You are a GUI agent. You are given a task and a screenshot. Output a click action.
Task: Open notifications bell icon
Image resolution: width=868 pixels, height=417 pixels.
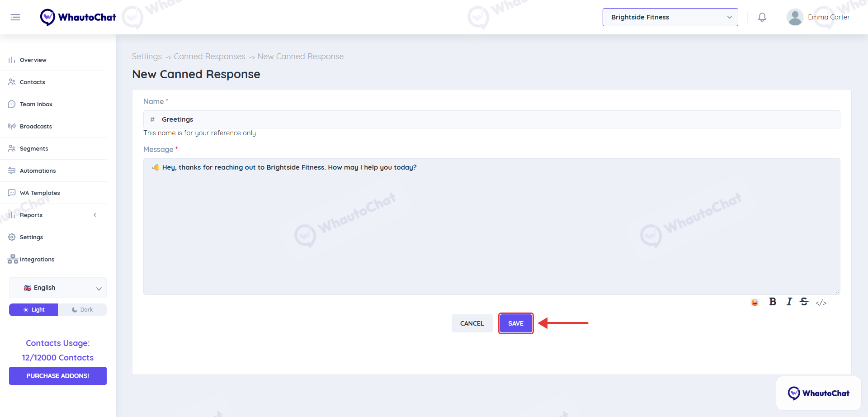click(762, 17)
